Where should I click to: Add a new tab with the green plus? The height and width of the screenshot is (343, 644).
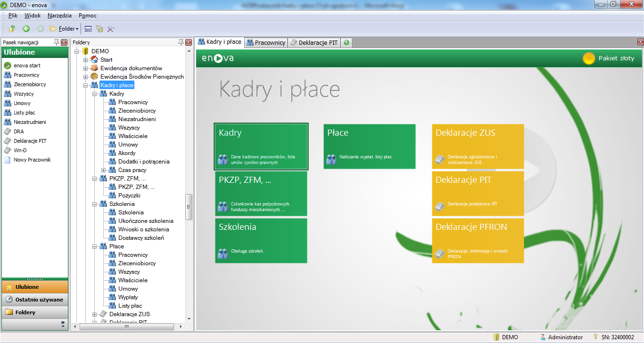(x=347, y=42)
